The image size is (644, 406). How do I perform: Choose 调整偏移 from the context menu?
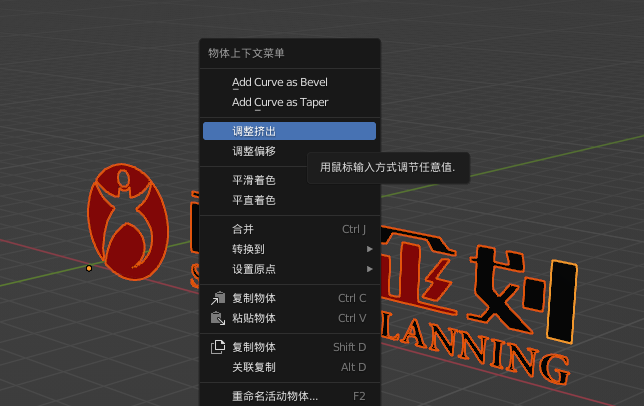pos(254,151)
